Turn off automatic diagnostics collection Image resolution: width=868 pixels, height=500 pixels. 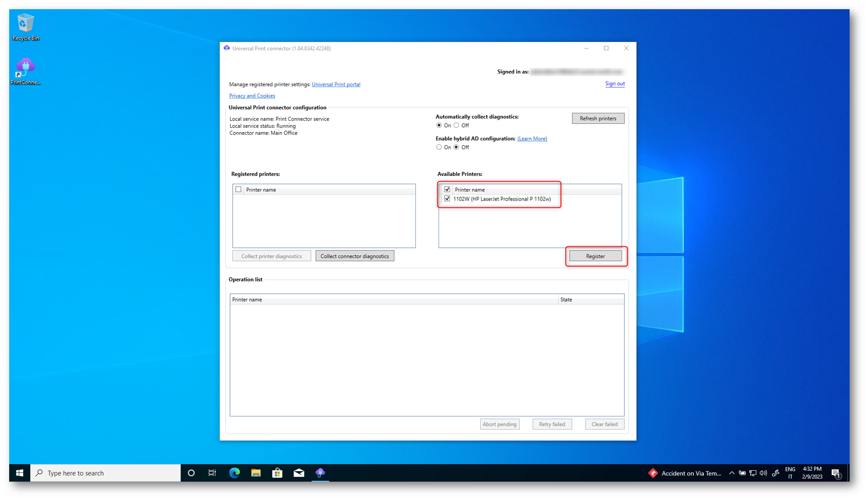(456, 125)
